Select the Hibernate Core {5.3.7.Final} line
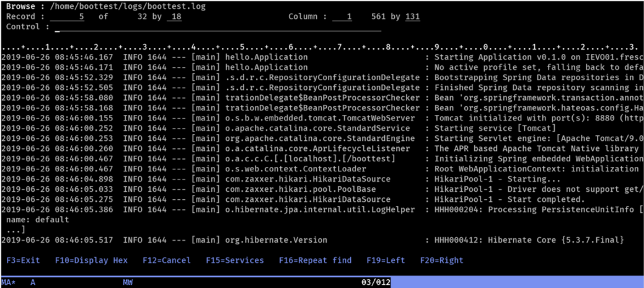The width and height of the screenshot is (644, 288). coord(322,240)
